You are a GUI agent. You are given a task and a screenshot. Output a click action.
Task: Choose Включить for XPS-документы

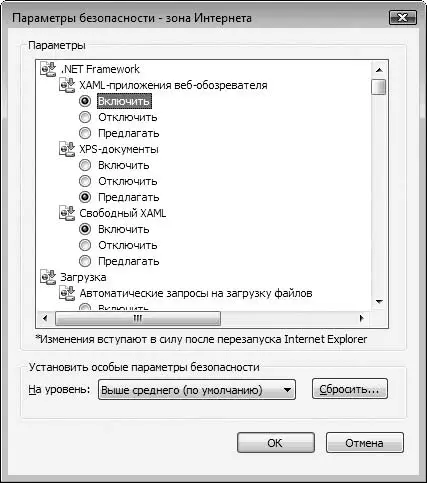click(x=85, y=165)
